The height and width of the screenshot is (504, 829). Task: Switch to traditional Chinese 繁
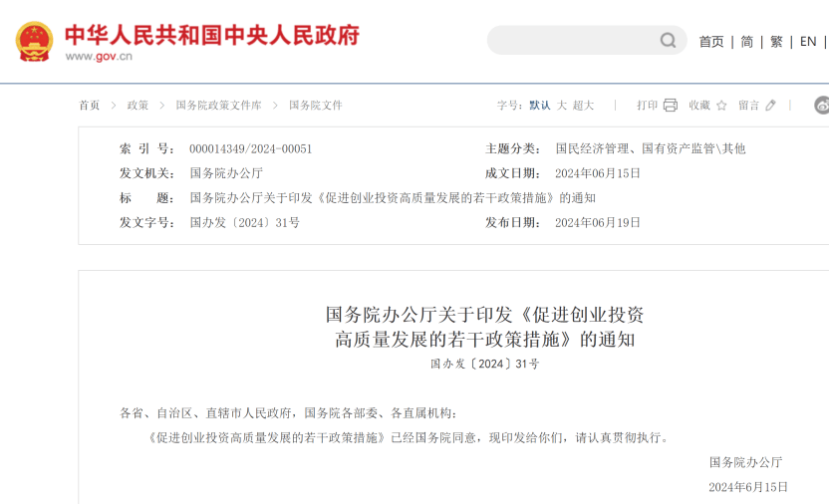[776, 41]
